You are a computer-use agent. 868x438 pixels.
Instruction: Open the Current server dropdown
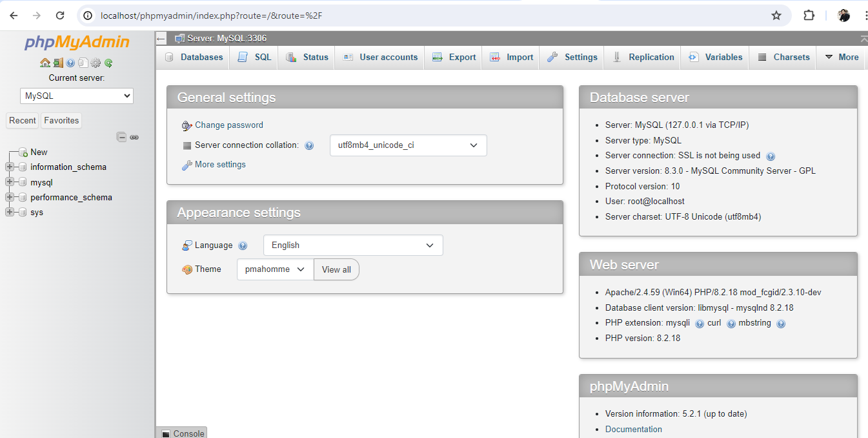tap(76, 95)
